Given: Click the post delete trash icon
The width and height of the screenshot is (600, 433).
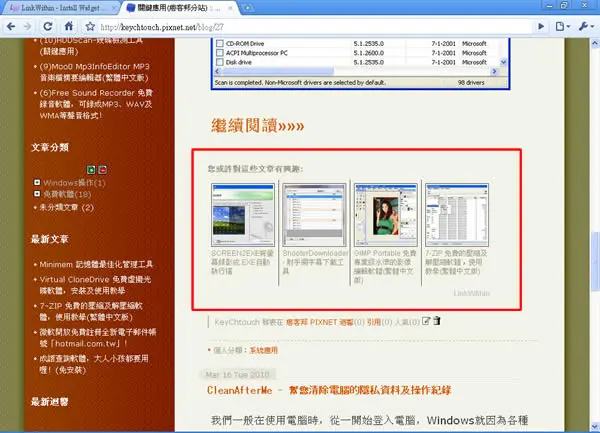Looking at the screenshot, I should [437, 321].
